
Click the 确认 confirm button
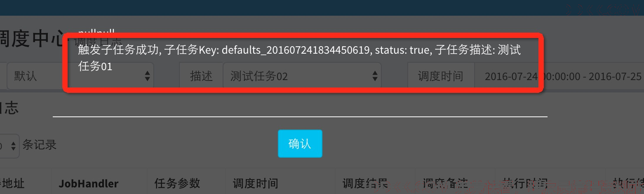coord(300,144)
